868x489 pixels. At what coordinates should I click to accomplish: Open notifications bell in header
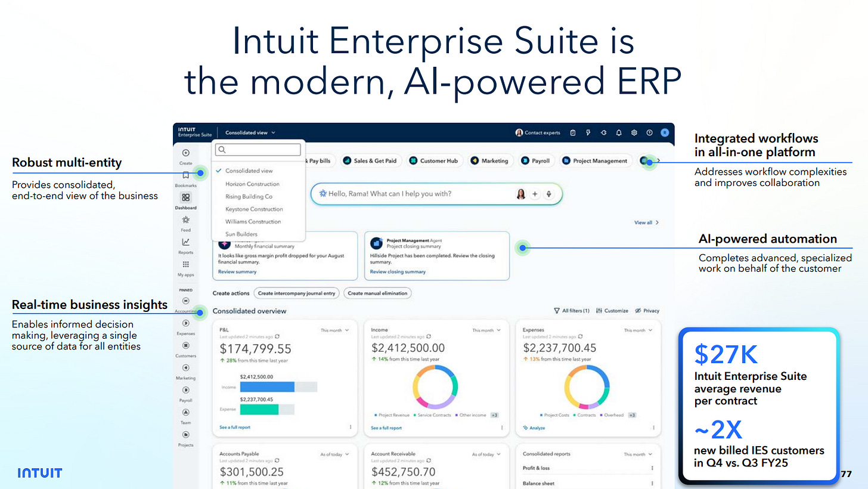(619, 133)
